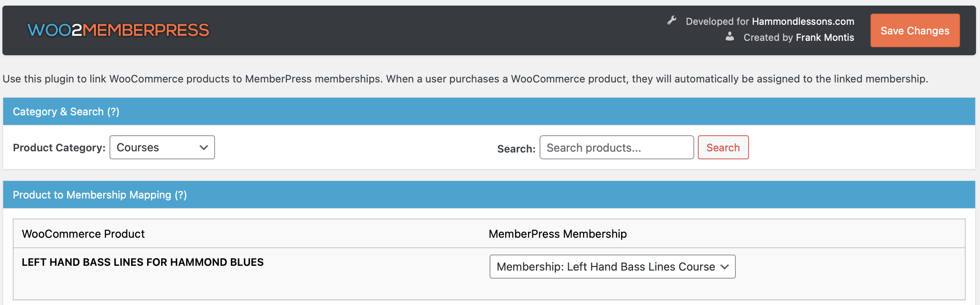
Task: Click the plugin description paragraph text
Action: click(x=465, y=79)
